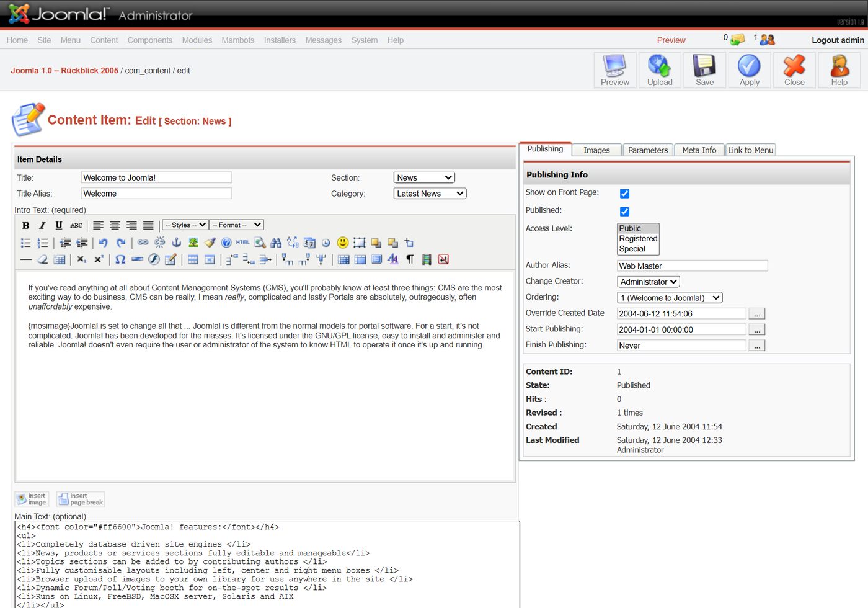Open the Components menu
The height and width of the screenshot is (608, 868).
click(x=149, y=40)
